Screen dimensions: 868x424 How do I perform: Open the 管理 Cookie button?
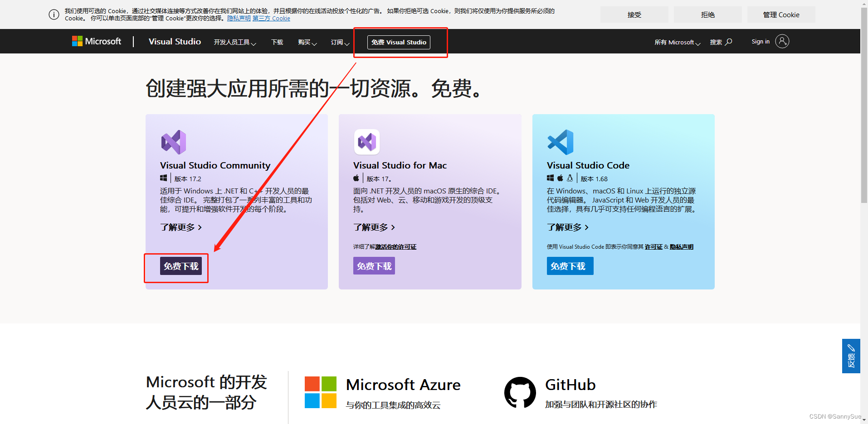click(x=781, y=14)
